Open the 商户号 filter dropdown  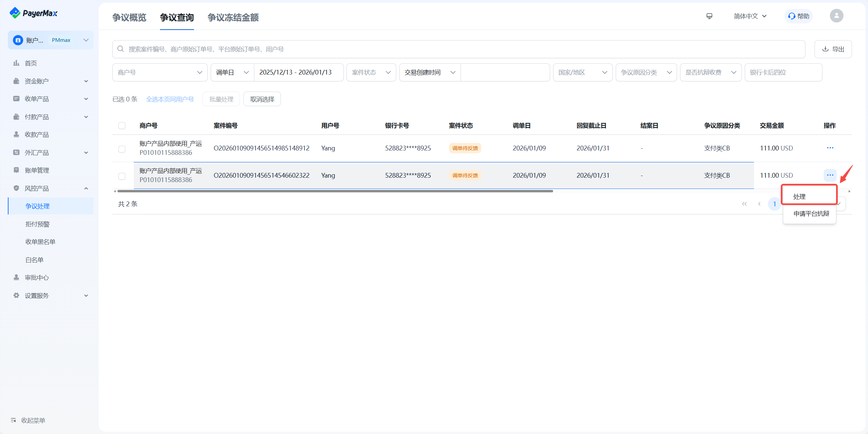click(x=160, y=73)
